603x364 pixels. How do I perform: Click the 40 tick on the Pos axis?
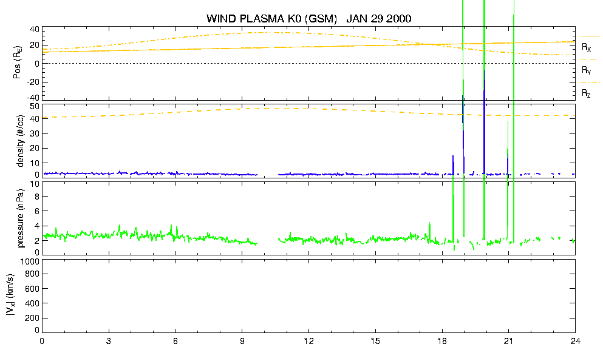pos(34,30)
